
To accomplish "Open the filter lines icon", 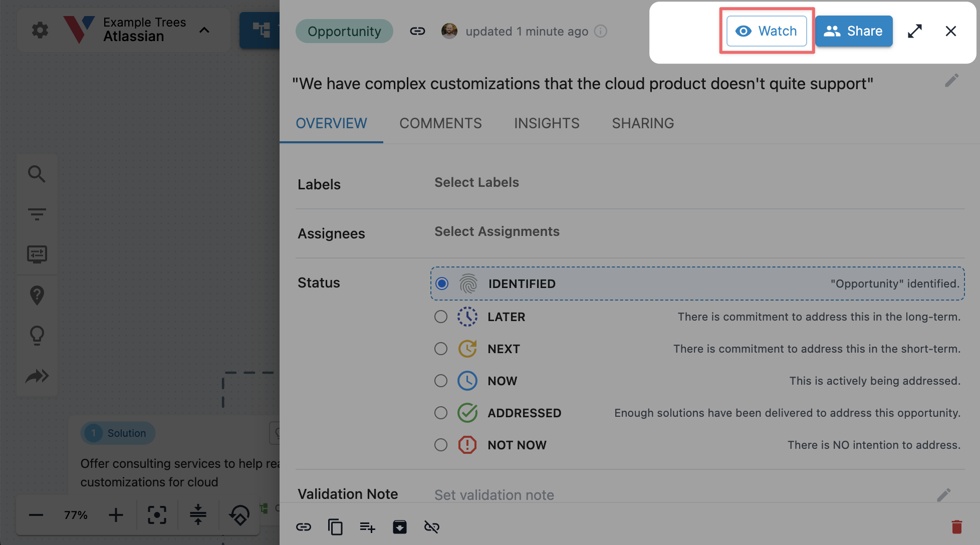I will 37,214.
